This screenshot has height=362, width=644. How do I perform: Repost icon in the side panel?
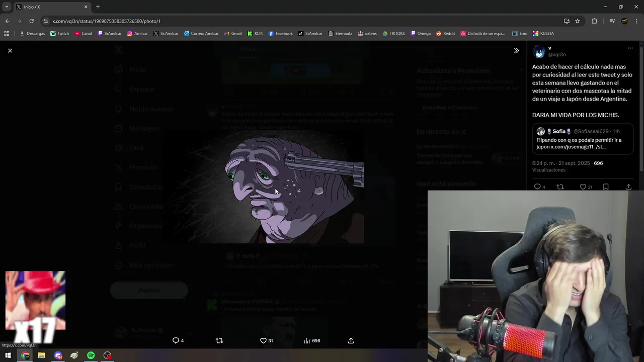[560, 187]
